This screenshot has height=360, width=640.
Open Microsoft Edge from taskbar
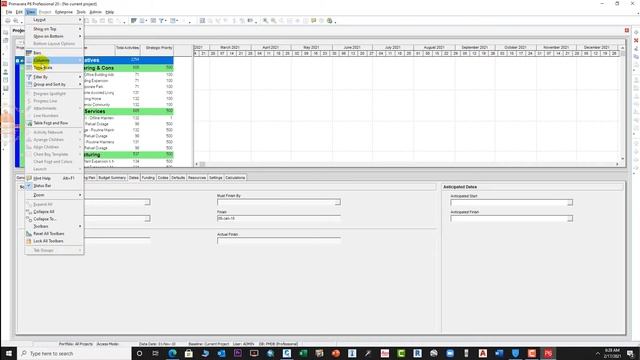pos(172,353)
